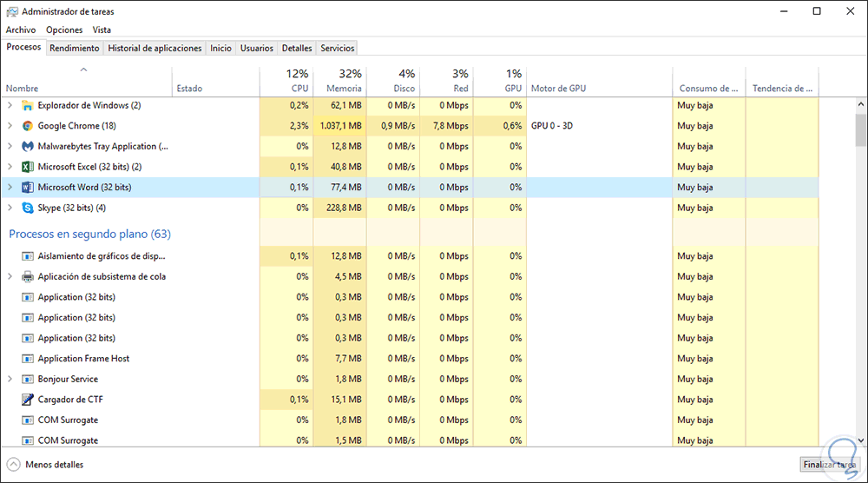Sort processes by Memoria column header

coord(344,88)
